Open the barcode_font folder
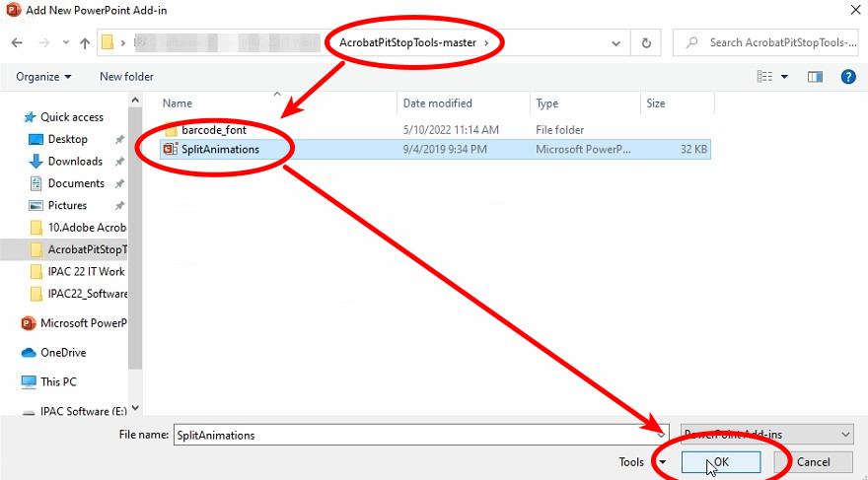Image resolution: width=868 pixels, height=480 pixels. tap(213, 130)
